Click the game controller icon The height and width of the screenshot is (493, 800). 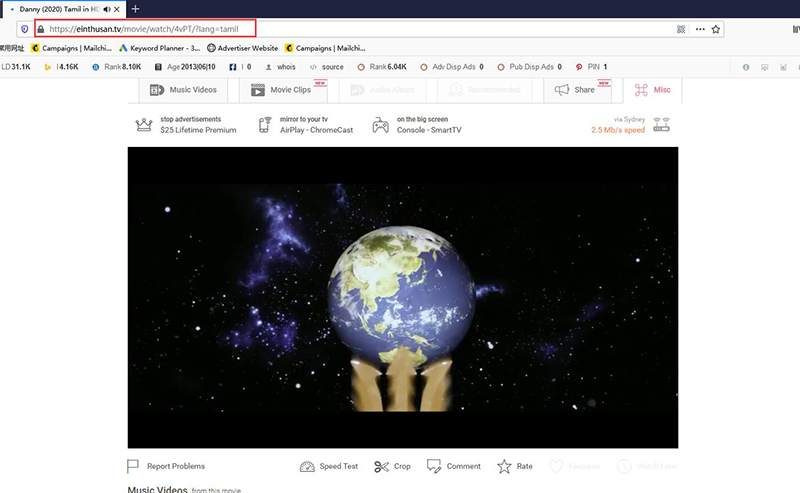[x=381, y=125]
